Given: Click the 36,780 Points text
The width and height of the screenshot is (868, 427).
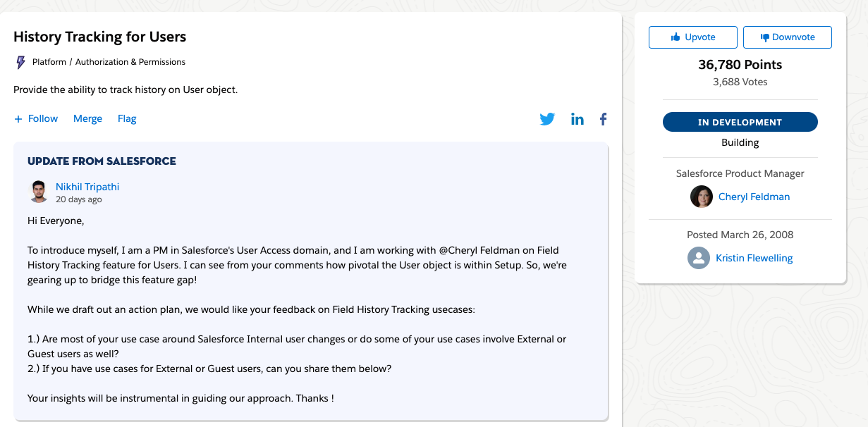Looking at the screenshot, I should [740, 65].
